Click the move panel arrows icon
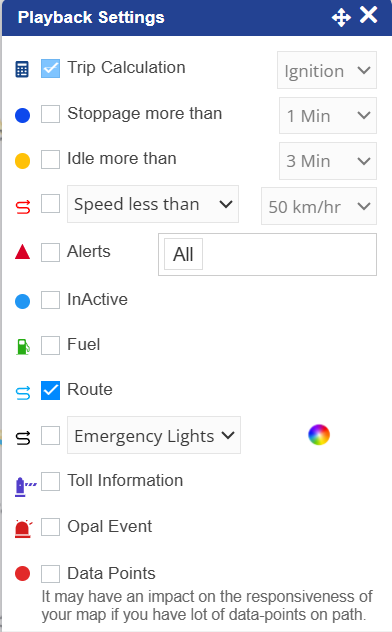Viewport: 392px width, 632px height. [x=341, y=18]
